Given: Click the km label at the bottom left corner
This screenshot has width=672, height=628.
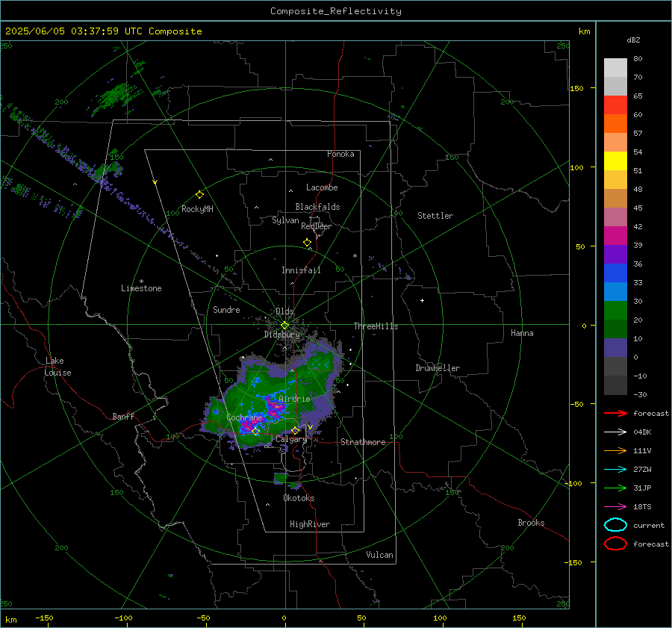Looking at the screenshot, I should click(10, 620).
